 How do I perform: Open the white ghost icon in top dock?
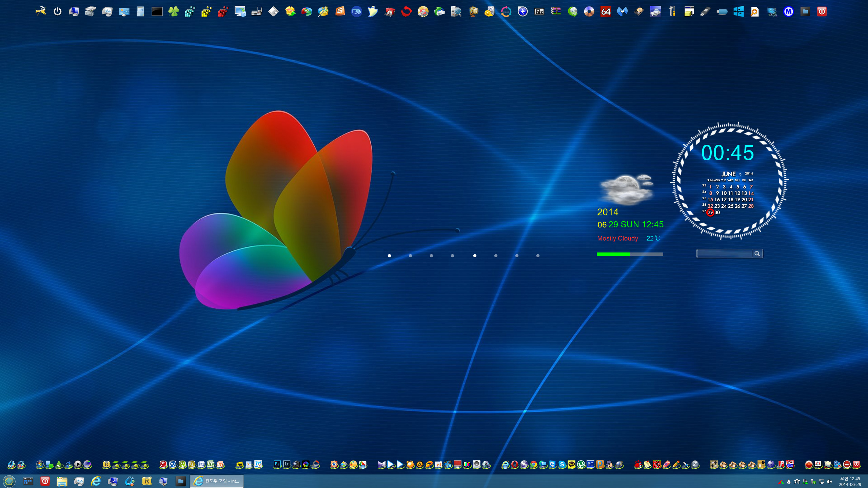(373, 12)
